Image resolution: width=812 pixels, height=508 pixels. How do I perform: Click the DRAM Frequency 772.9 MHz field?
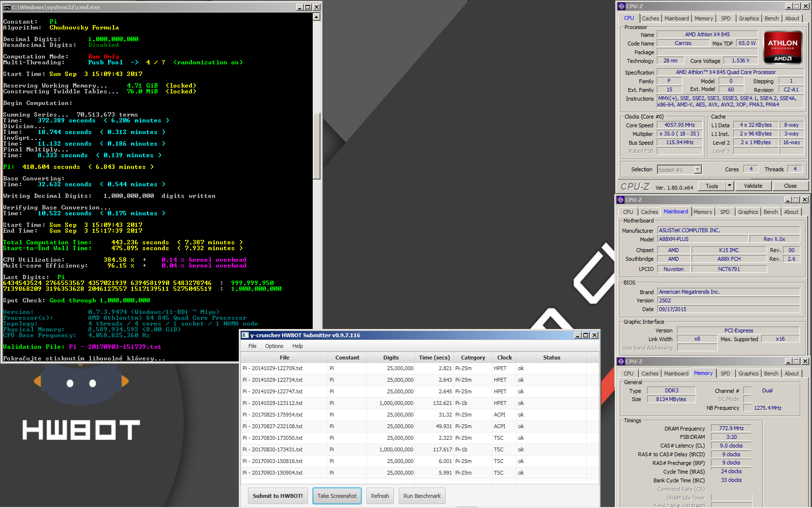click(x=731, y=428)
